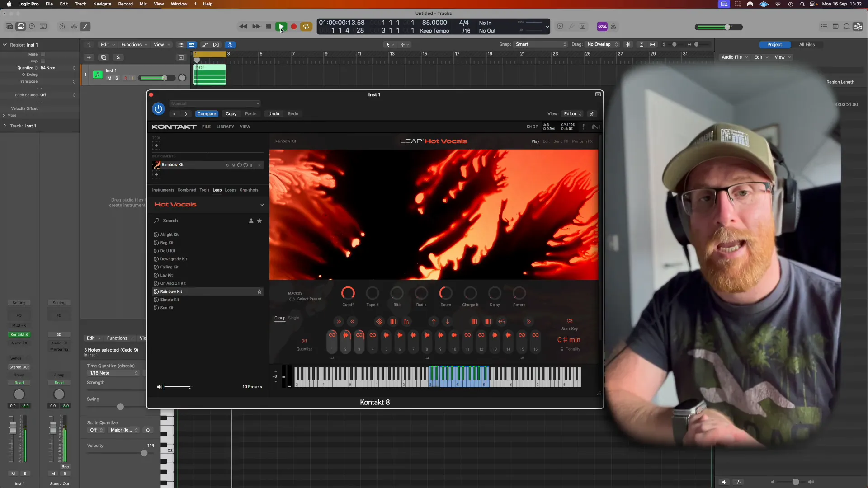Open the Manual preset dropdown

click(215, 103)
